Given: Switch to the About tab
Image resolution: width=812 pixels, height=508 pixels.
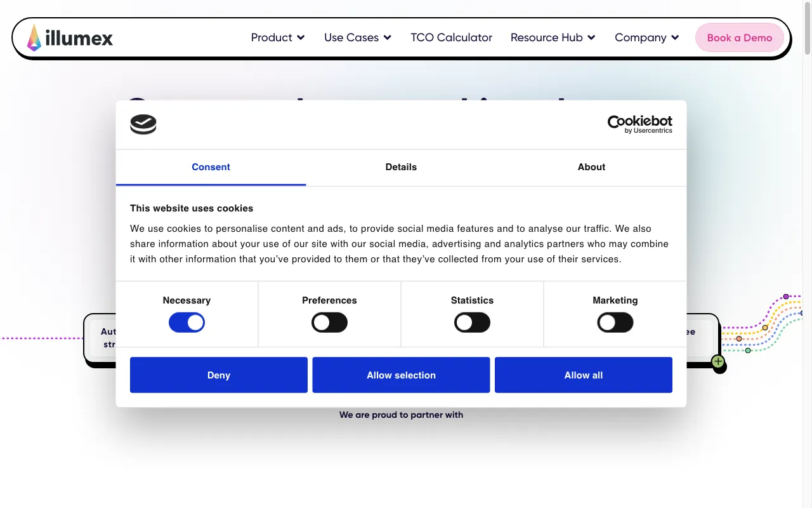Looking at the screenshot, I should (591, 168).
